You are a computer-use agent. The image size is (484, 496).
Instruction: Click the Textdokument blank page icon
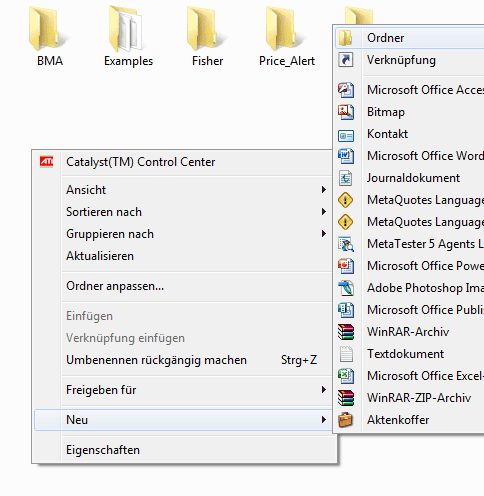pos(346,354)
